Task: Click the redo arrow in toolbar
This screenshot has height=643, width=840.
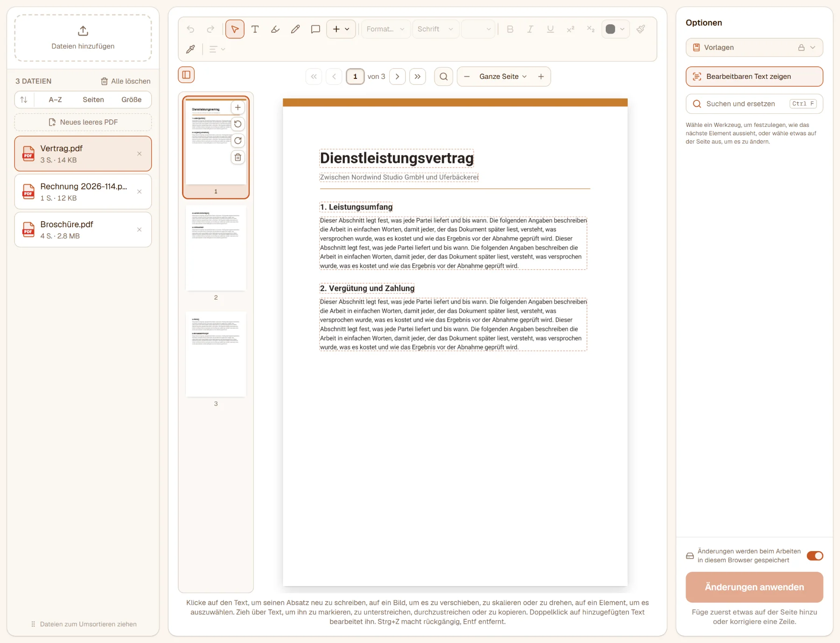Action: (x=210, y=29)
